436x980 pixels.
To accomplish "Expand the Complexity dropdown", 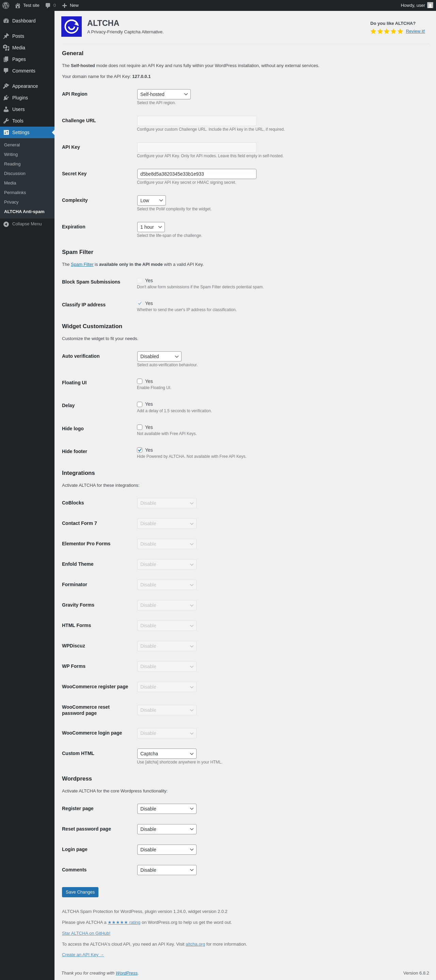I will [152, 200].
